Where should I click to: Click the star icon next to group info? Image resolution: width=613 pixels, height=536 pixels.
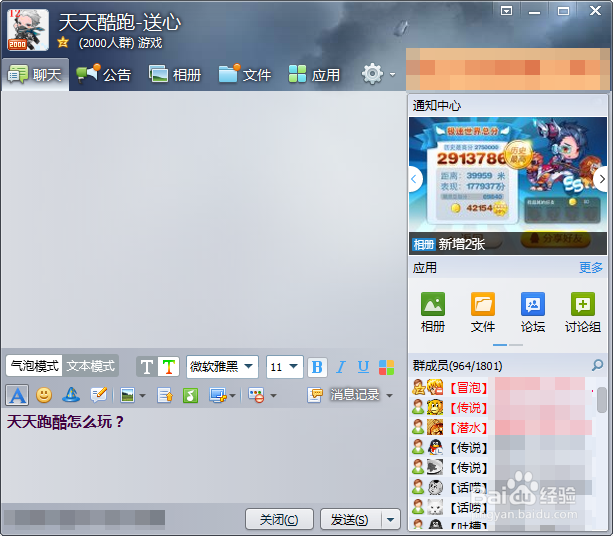point(63,42)
